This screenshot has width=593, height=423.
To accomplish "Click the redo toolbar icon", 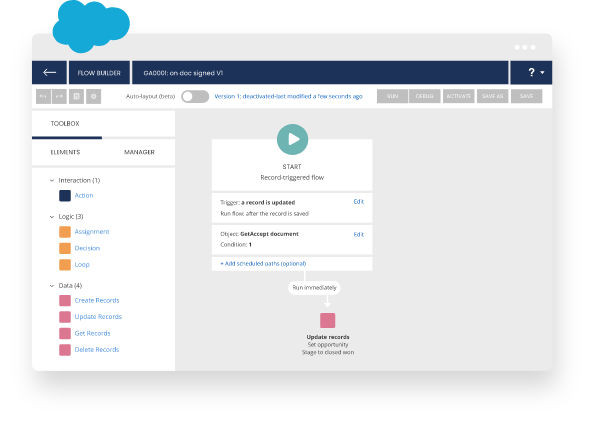I will point(59,96).
